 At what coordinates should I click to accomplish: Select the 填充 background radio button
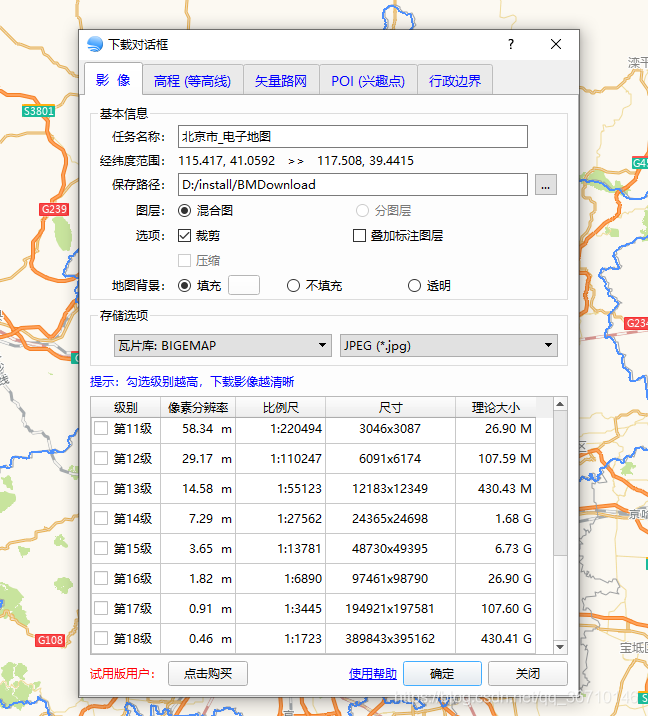(184, 286)
